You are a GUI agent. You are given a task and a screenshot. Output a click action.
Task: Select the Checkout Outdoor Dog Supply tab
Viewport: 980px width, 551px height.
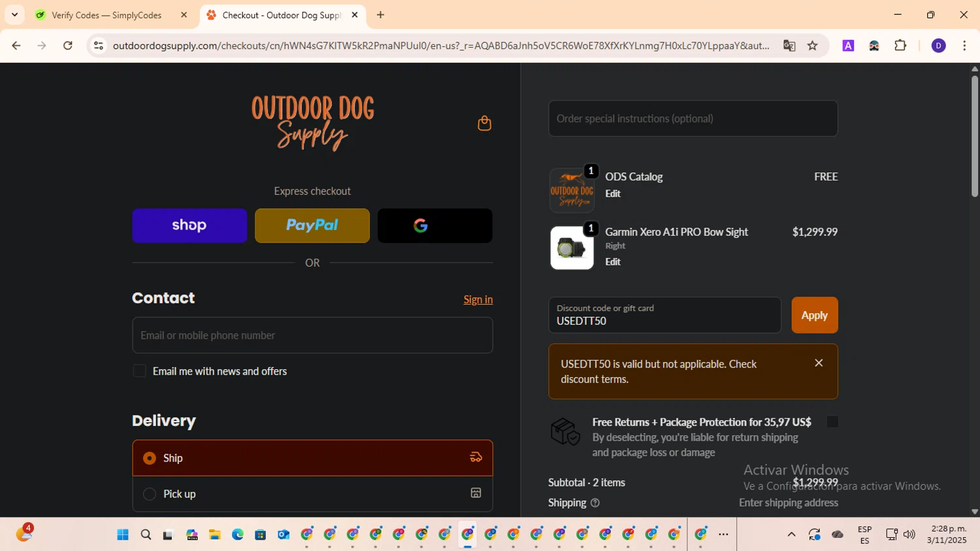[282, 15]
